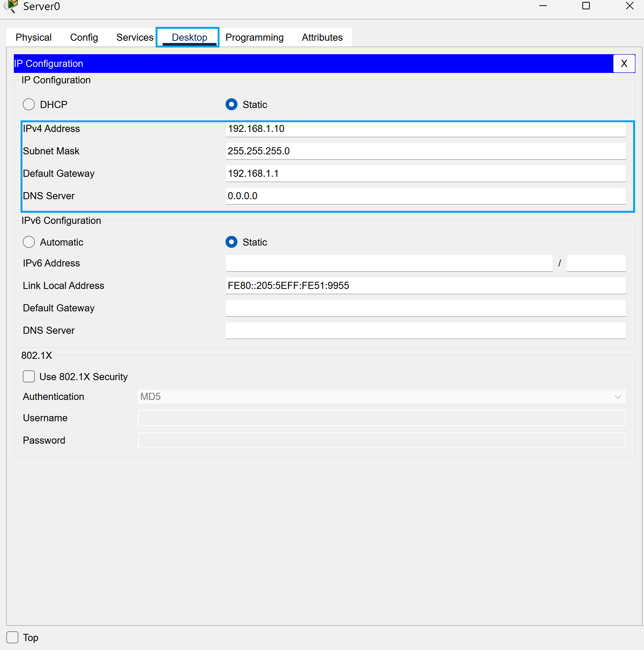Click the IPv4 Default Gateway field 192.168.1.1
644x650 pixels.
point(426,173)
